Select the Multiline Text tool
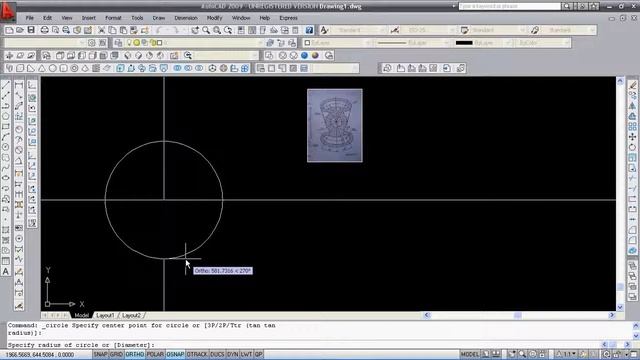Viewport: 640px width, 360px height. tap(6, 271)
